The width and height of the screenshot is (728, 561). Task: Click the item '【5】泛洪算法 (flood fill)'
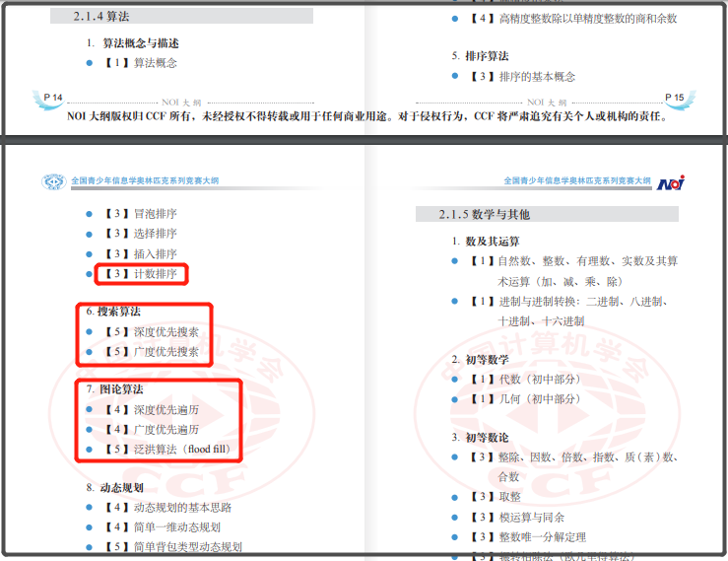pos(167,450)
